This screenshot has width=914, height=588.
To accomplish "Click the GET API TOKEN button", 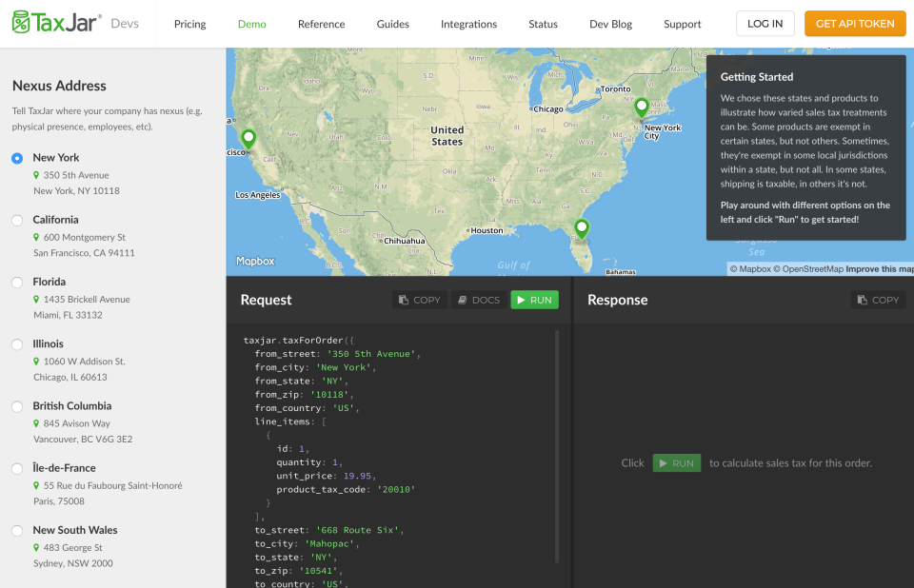I will coord(855,23).
